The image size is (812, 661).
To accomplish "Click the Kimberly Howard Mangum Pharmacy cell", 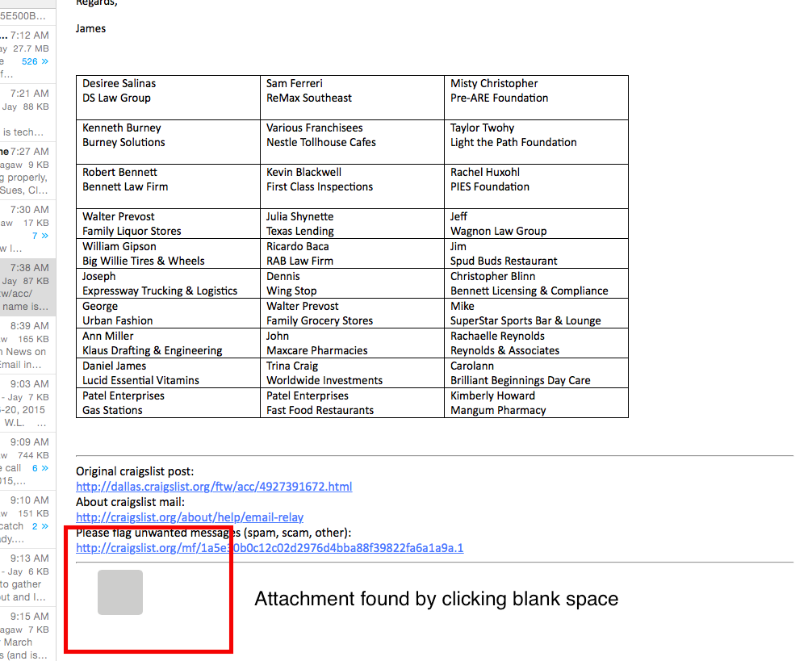I will pos(536,403).
